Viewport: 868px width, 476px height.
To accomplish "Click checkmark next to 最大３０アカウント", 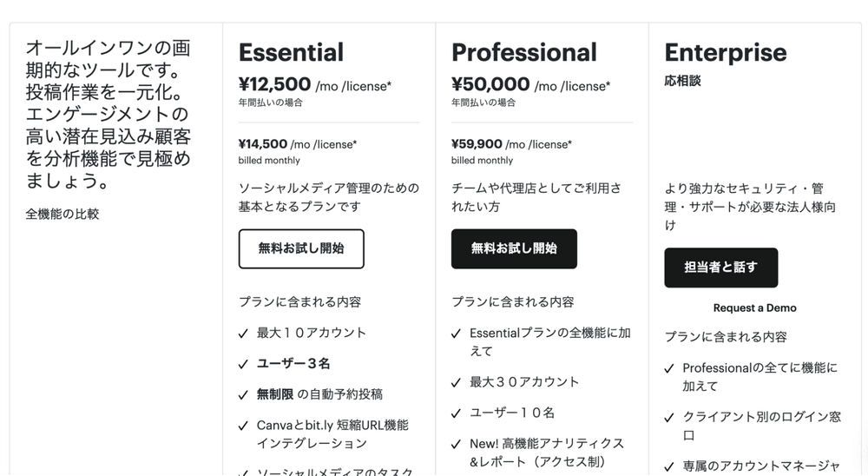I will click(x=457, y=382).
